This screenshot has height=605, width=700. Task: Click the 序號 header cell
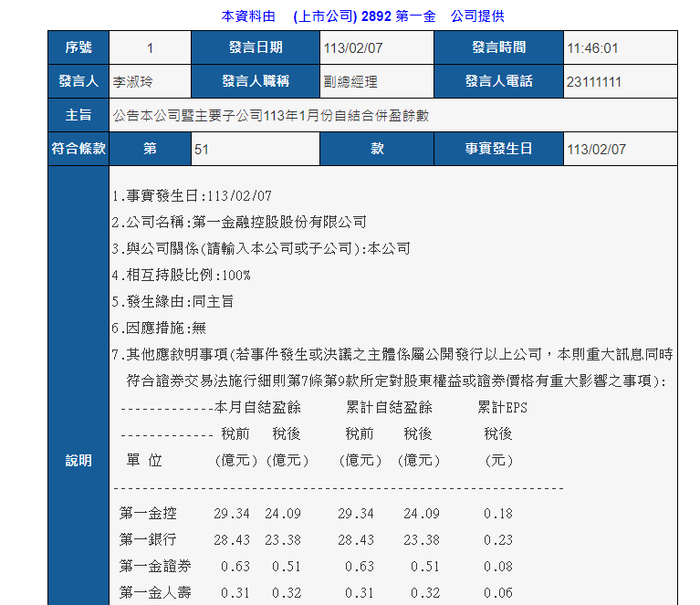click(78, 47)
